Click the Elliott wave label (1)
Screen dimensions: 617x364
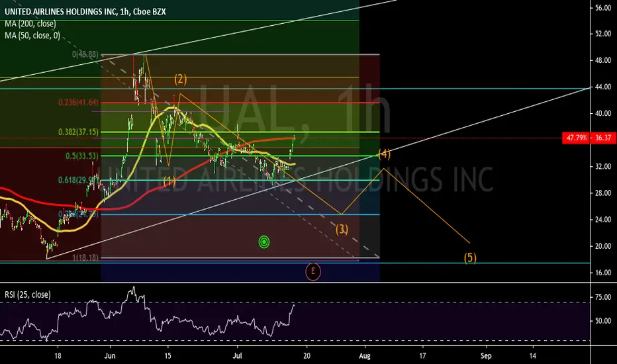[x=169, y=181]
